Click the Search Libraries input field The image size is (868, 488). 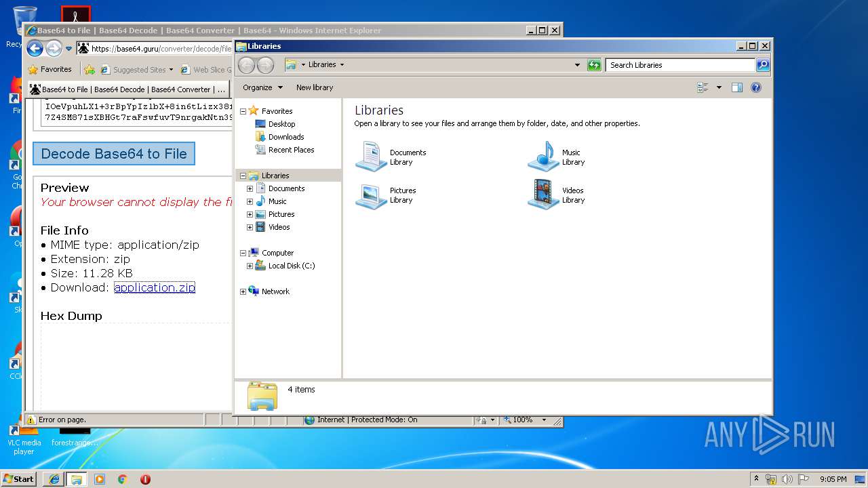pos(680,65)
